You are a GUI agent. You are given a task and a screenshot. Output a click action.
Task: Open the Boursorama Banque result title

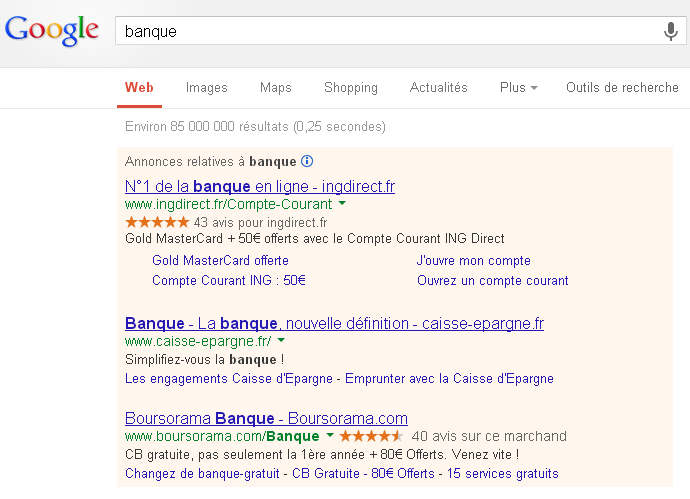tap(266, 418)
